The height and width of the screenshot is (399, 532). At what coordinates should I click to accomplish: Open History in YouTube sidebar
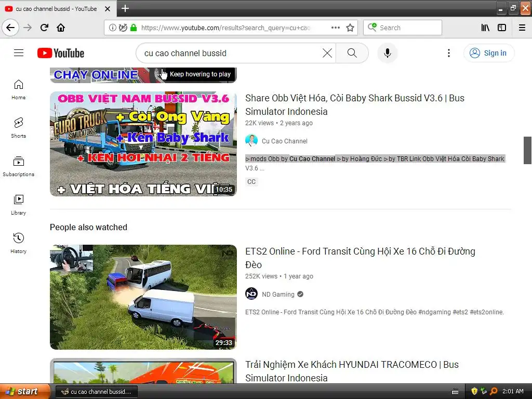coord(19,243)
